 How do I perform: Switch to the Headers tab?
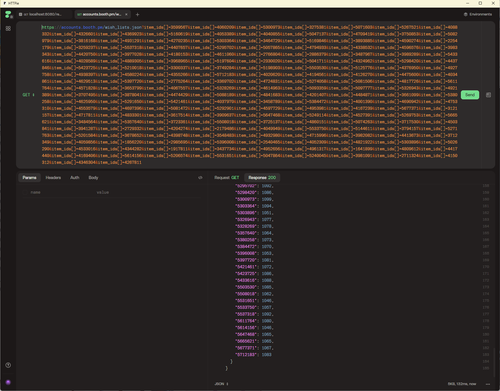pyautogui.click(x=53, y=178)
